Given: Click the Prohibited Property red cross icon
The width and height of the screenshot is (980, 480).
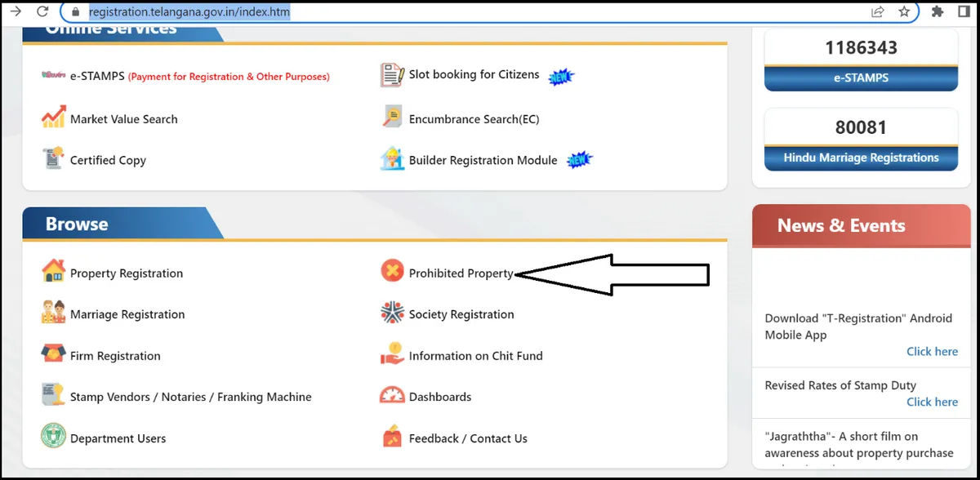Looking at the screenshot, I should [x=392, y=272].
